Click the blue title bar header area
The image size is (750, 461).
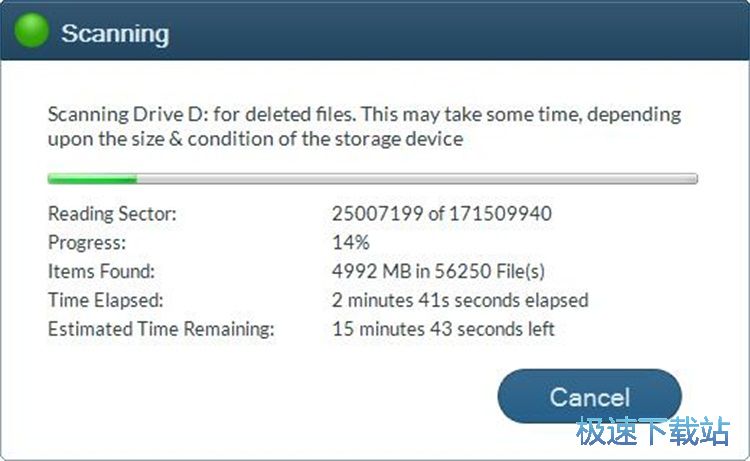coord(450,32)
